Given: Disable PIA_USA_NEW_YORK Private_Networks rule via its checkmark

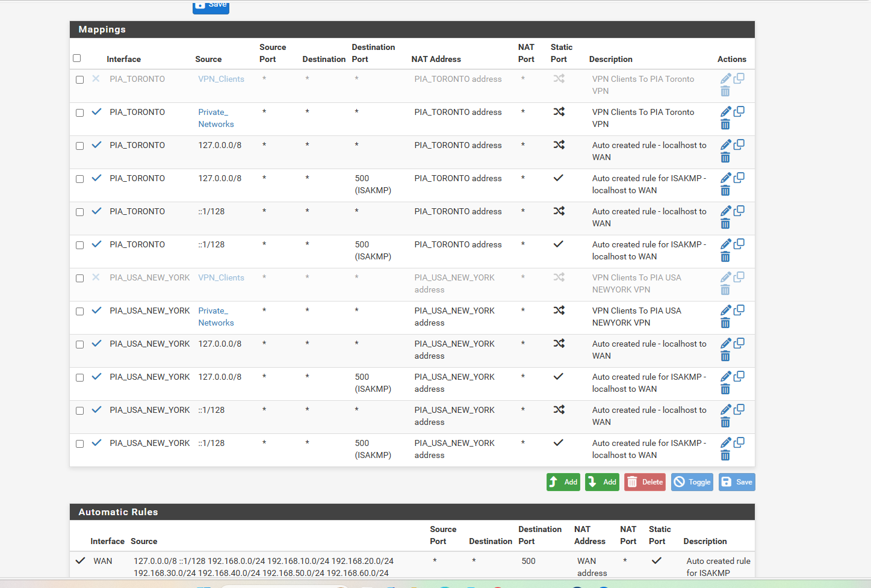Looking at the screenshot, I should (x=96, y=311).
